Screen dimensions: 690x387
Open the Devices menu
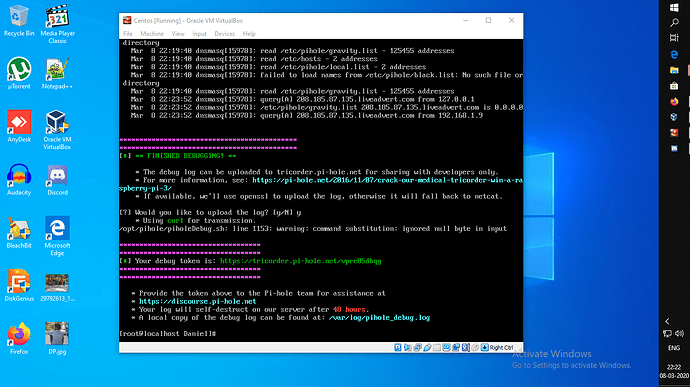coord(224,34)
